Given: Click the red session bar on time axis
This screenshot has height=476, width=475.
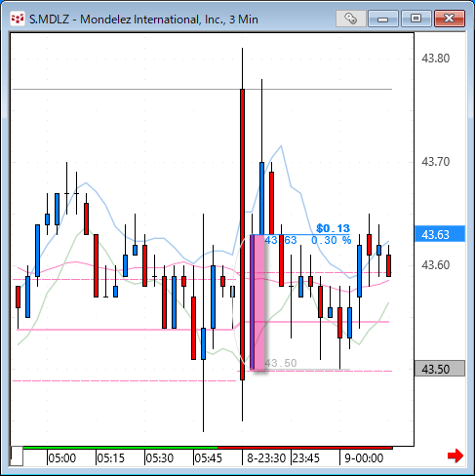Looking at the screenshot, I should [305, 448].
